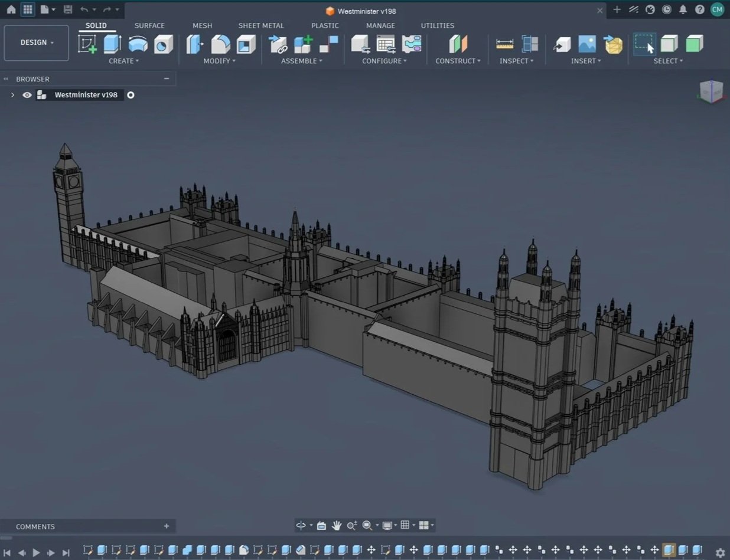Select the Extrude tool in Create
Image resolution: width=730 pixels, height=560 pixels.
pyautogui.click(x=112, y=44)
